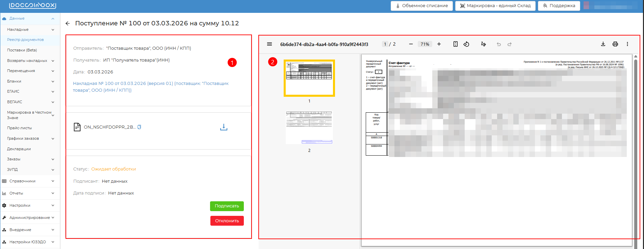Open Реестр документов in the sidebar
The height and width of the screenshot is (249, 644).
click(x=25, y=40)
